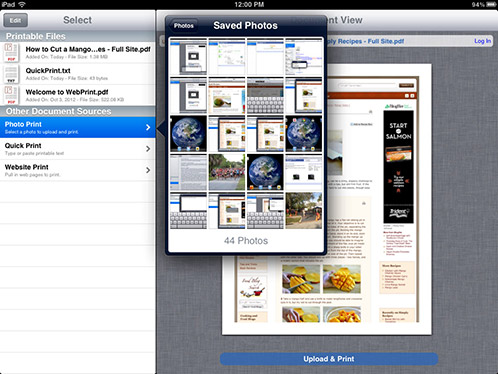The height and width of the screenshot is (374, 498).
Task: Click TXT icon beside QuickPrint.txt
Action: (x=11, y=74)
